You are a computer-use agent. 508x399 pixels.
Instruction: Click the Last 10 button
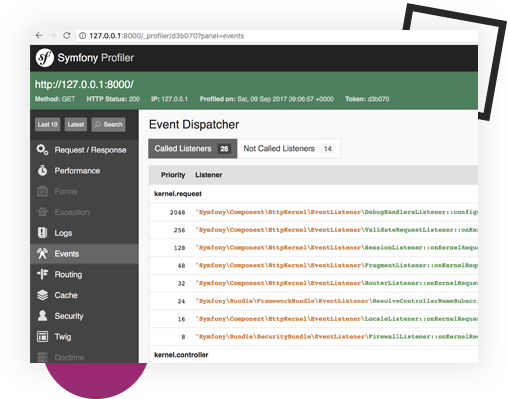(48, 124)
